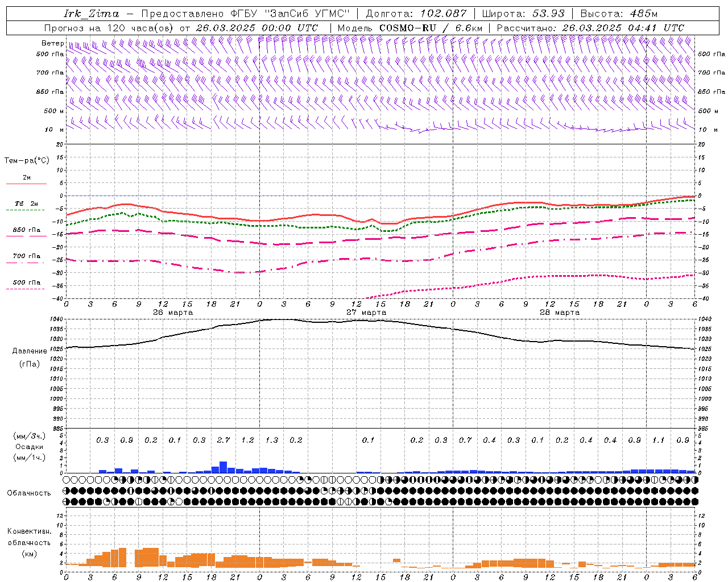728x582 pixels.
Task: Click the "Облачность" cloud cover label
Action: click(28, 493)
